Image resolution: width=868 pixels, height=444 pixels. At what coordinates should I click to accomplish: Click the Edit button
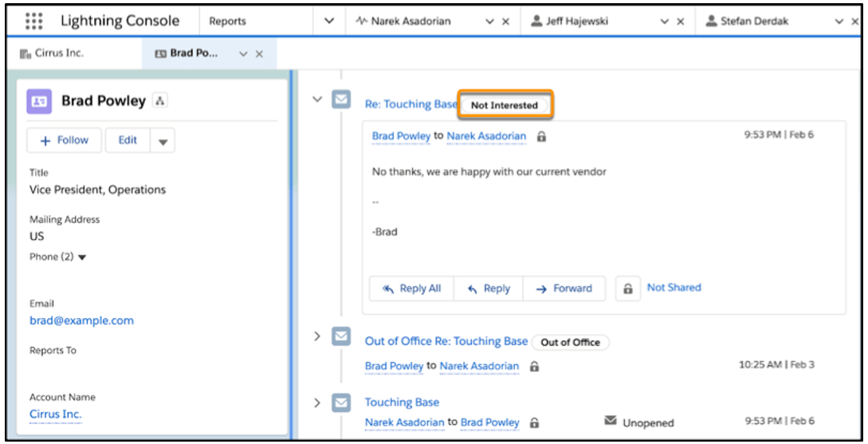click(128, 140)
